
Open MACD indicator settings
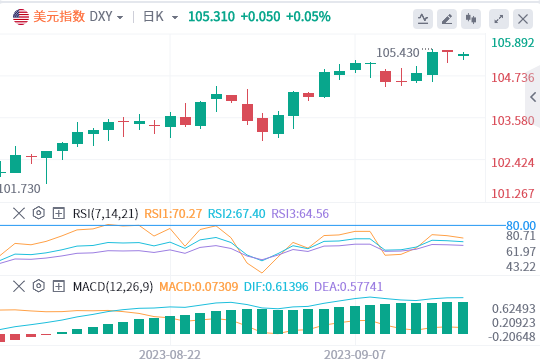[x=39, y=286]
